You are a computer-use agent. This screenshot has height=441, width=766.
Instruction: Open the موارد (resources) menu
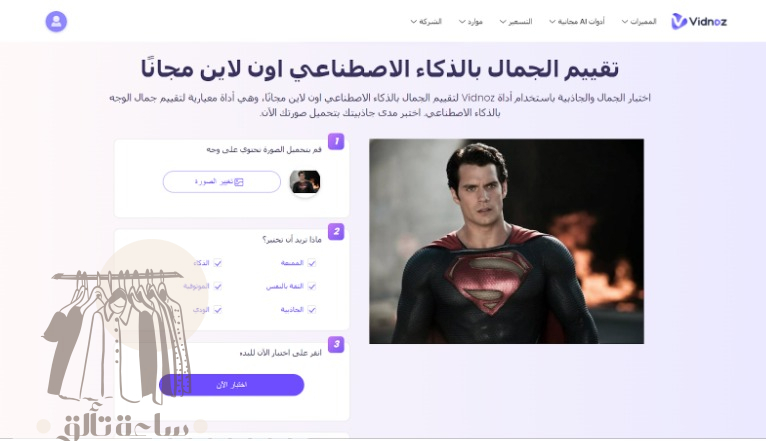click(471, 21)
